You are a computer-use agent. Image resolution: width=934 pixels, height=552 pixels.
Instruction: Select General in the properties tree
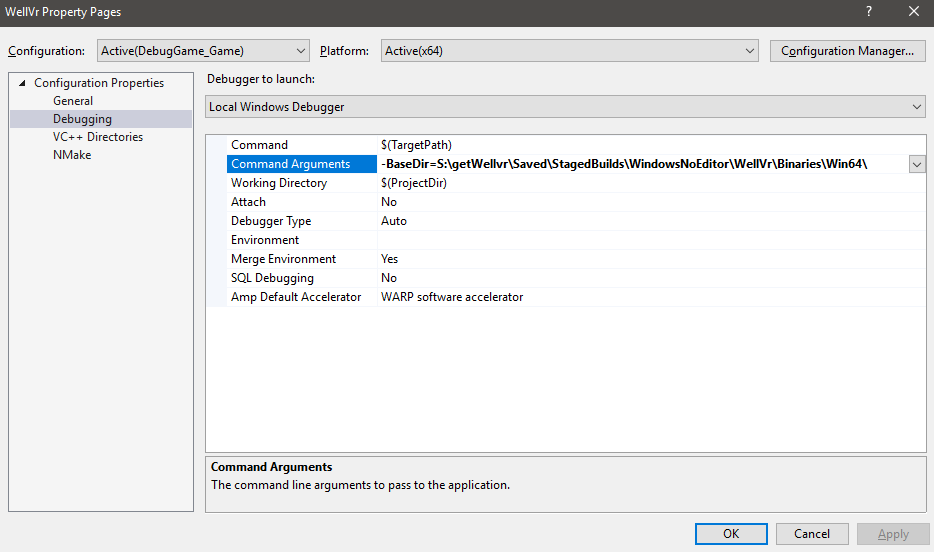tap(73, 101)
